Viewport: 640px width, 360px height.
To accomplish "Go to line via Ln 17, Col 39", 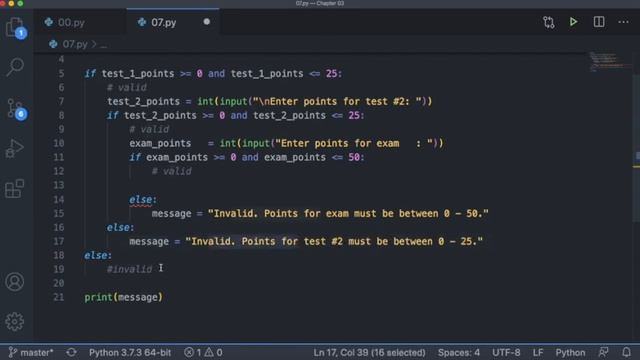I will (369, 352).
